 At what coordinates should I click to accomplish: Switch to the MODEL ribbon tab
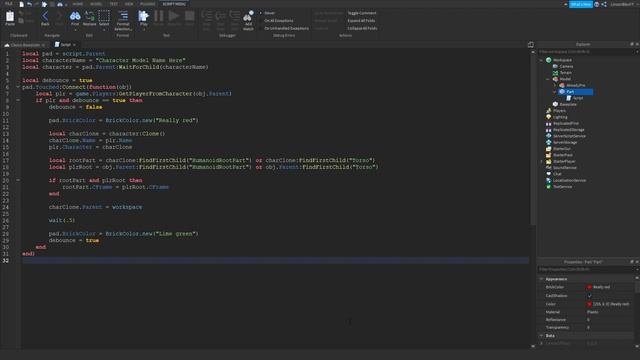(96, 4)
